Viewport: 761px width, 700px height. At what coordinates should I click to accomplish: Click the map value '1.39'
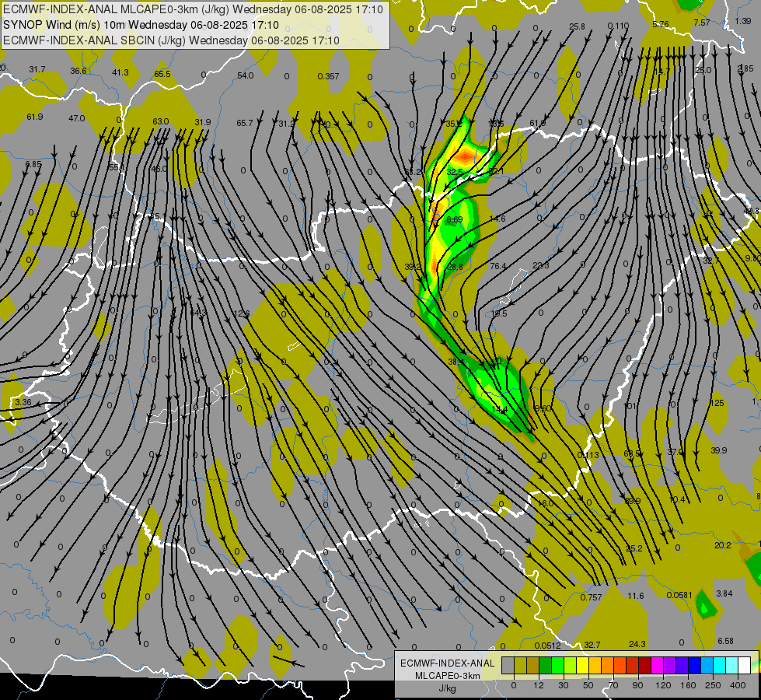click(743, 21)
